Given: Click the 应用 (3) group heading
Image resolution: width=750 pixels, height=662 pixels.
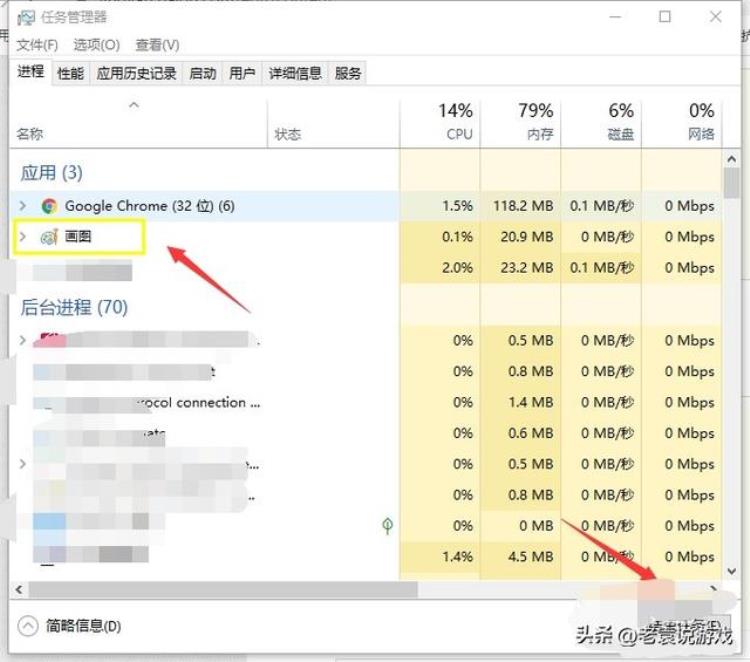Looking at the screenshot, I should coord(51,173).
